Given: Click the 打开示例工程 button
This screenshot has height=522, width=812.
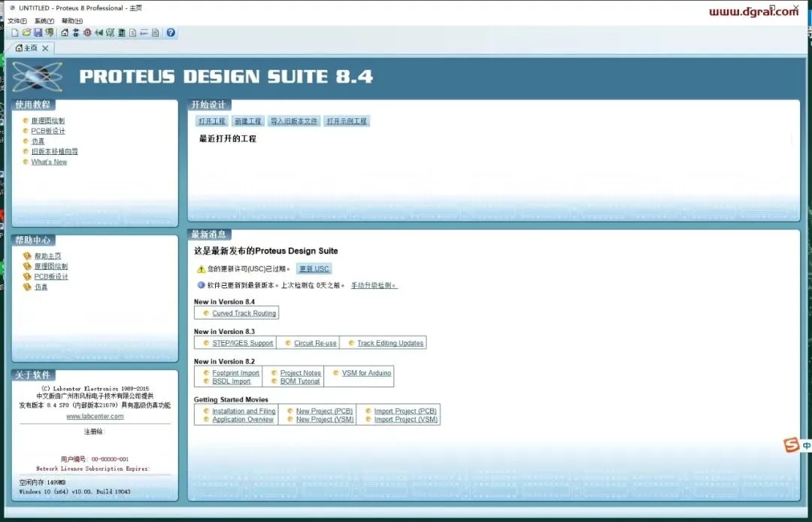Looking at the screenshot, I should pyautogui.click(x=347, y=121).
